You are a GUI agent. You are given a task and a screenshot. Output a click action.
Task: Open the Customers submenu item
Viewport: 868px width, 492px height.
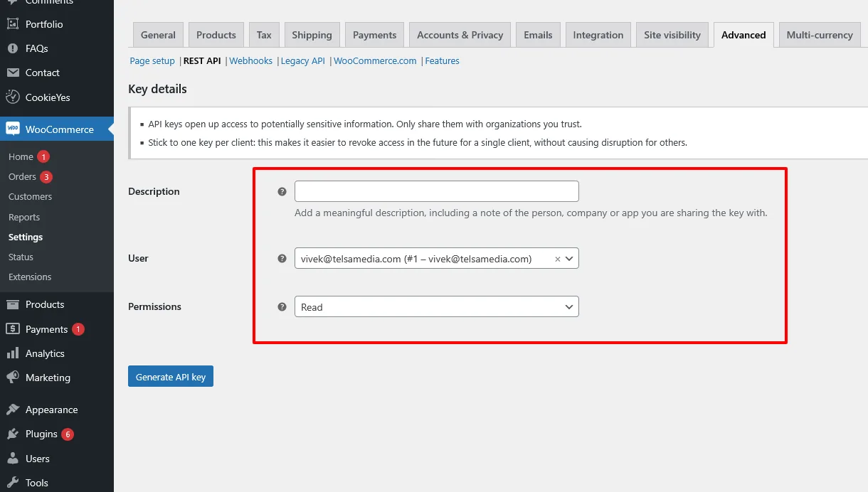click(30, 196)
